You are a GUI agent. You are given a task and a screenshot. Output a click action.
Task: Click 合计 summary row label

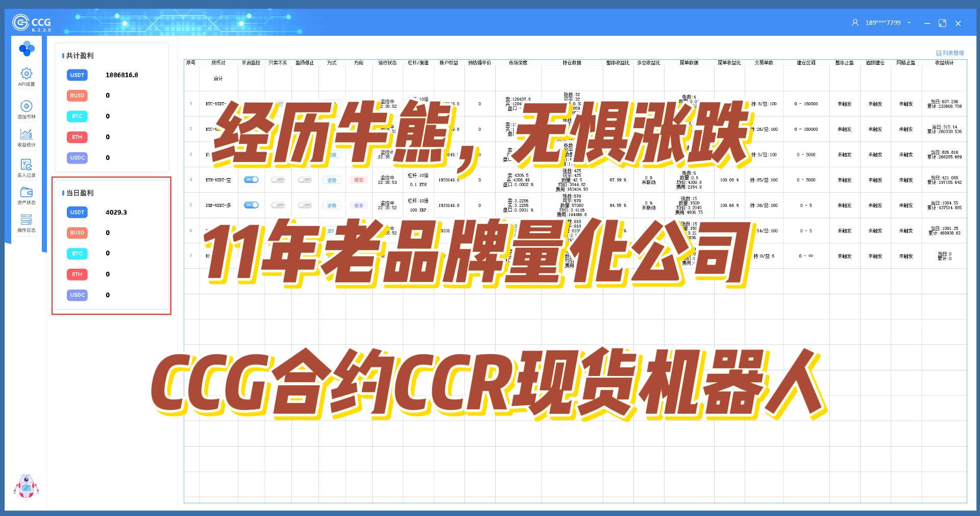click(218, 79)
